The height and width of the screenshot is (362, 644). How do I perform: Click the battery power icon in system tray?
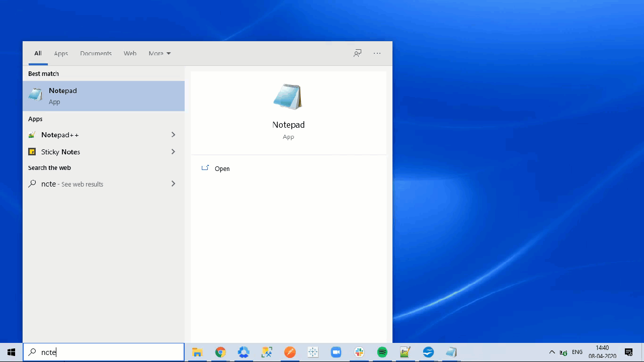(x=563, y=352)
